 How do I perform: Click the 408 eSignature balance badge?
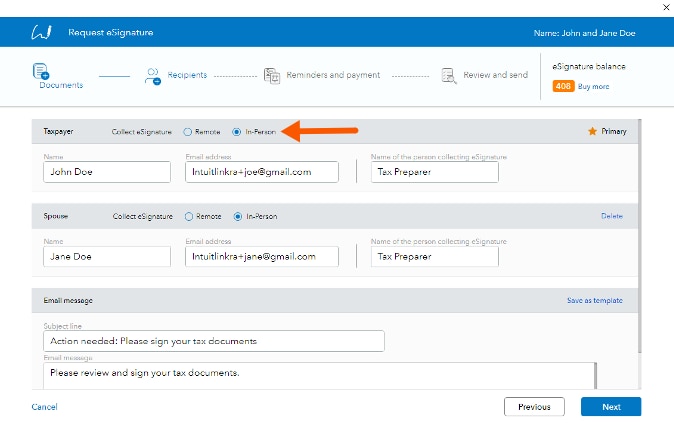pyautogui.click(x=563, y=86)
